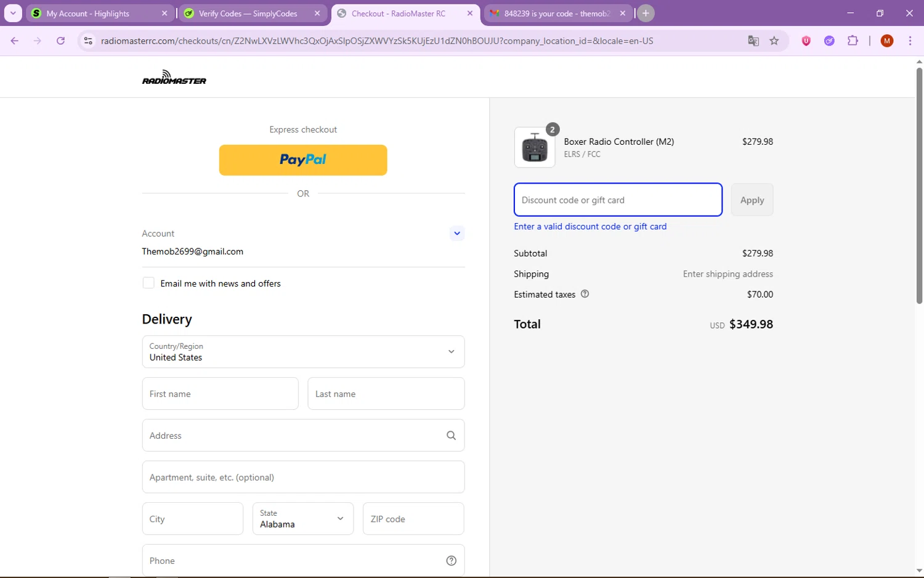Click the address search magnifier icon
Image resolution: width=924 pixels, height=578 pixels.
point(451,436)
